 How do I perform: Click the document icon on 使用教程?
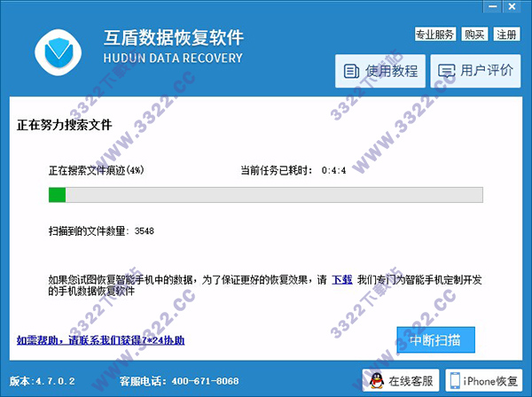[x=351, y=71]
